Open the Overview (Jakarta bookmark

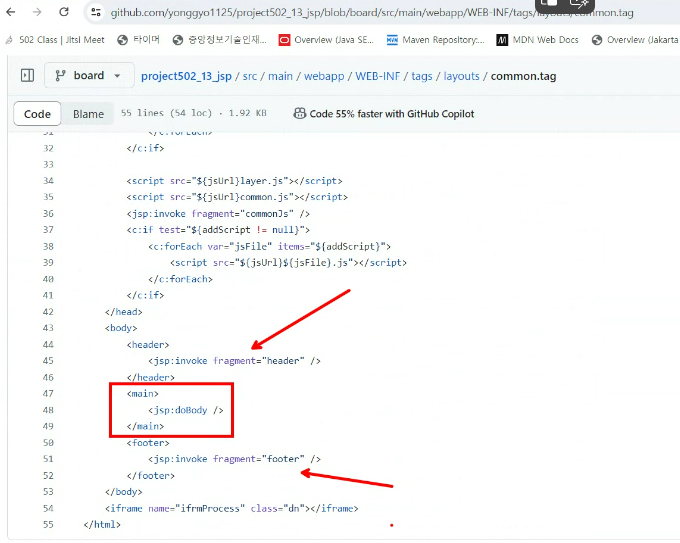pos(635,40)
